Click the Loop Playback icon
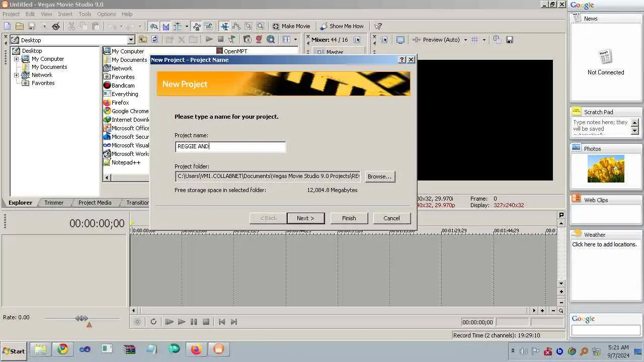 153,322
